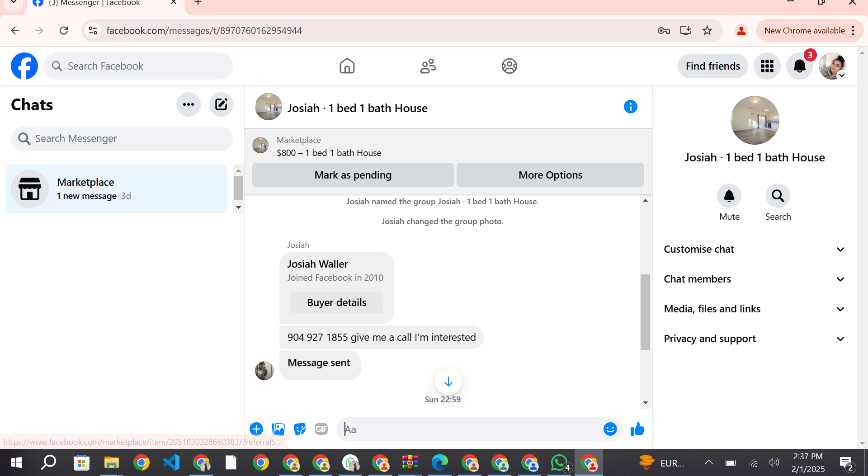Focus the Search Messenger field
868x476 pixels.
(122, 138)
